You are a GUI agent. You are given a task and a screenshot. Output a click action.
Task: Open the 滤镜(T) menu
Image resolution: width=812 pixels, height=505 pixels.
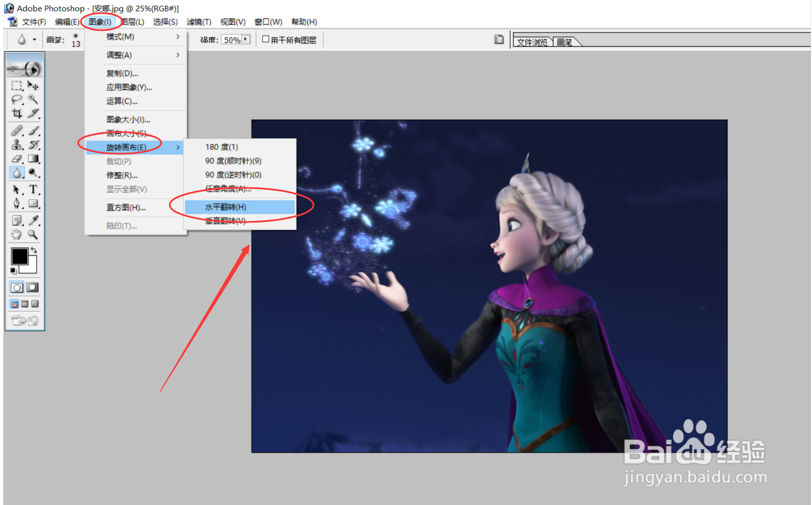point(199,22)
